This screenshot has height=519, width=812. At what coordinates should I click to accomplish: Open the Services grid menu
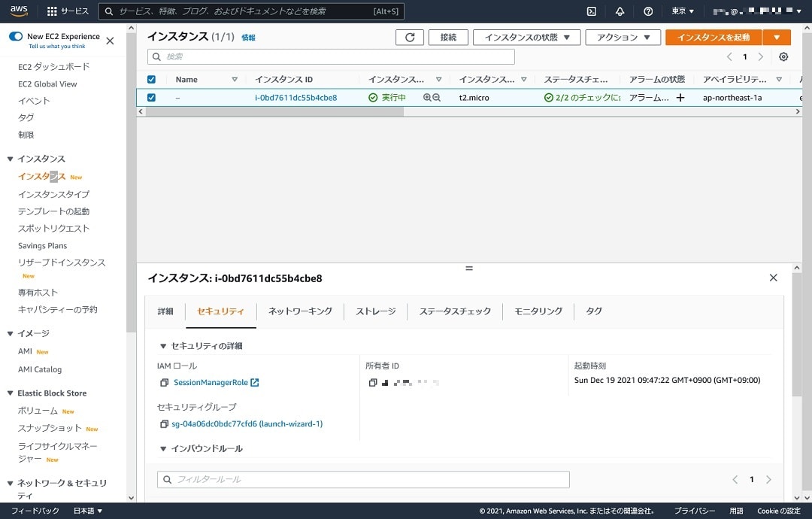pyautogui.click(x=68, y=11)
